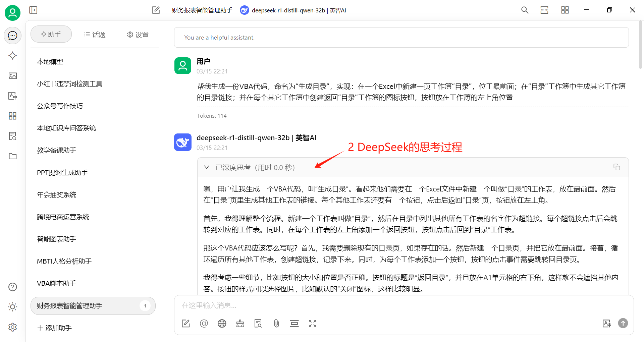The width and height of the screenshot is (644, 342).
Task: Open the 财务报表智能管理助手 title in header
Action: point(202,10)
